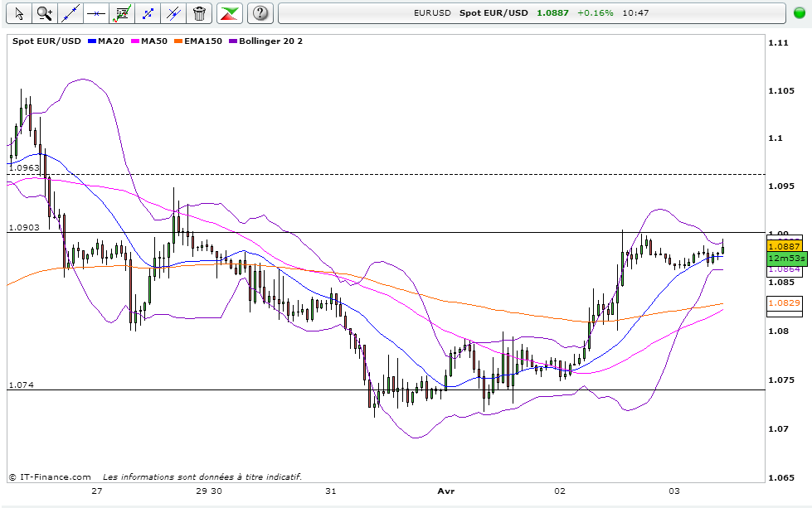Image resolution: width=812 pixels, height=508 pixels.
Task: Click the green connection status light
Action: pyautogui.click(x=799, y=13)
